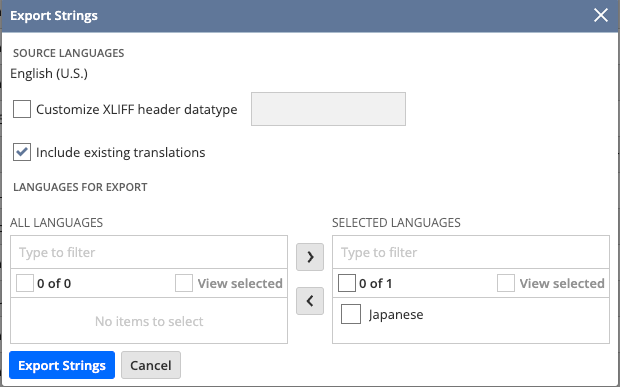
Task: Click the Cancel button
Action: (x=151, y=365)
